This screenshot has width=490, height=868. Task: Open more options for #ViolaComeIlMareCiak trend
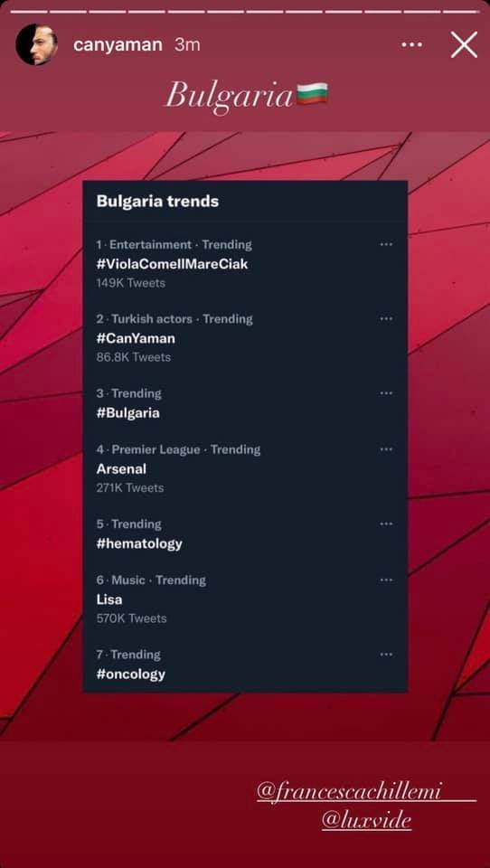click(x=386, y=244)
